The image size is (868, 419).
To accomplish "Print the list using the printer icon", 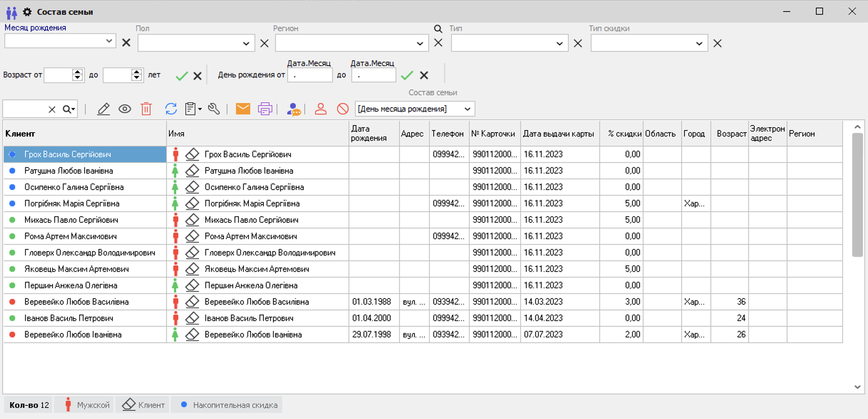I will tap(265, 109).
